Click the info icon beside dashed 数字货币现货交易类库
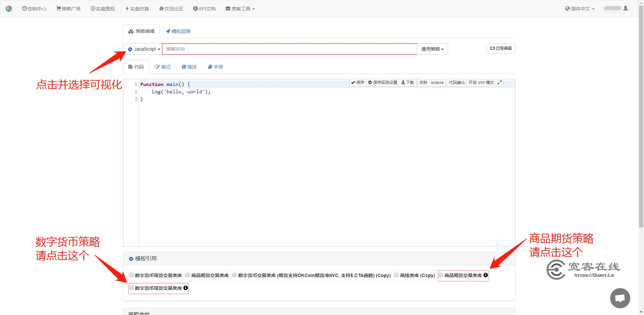 point(185,288)
